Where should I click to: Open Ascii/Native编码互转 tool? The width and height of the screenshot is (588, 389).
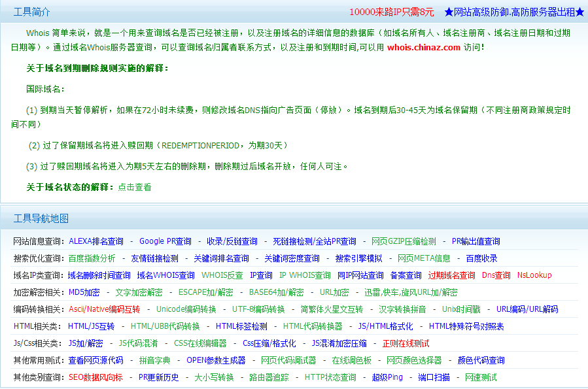coord(104,309)
